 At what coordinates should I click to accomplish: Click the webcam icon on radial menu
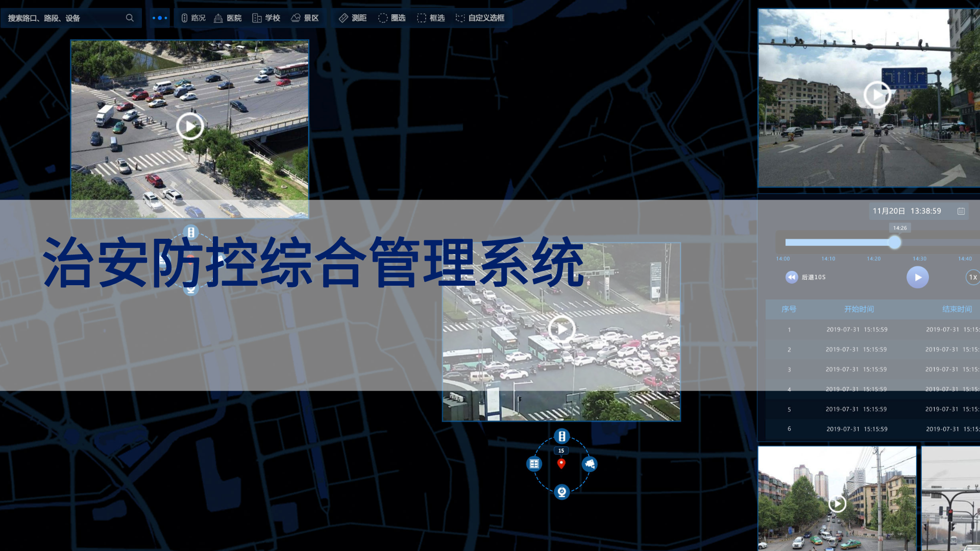point(561,492)
